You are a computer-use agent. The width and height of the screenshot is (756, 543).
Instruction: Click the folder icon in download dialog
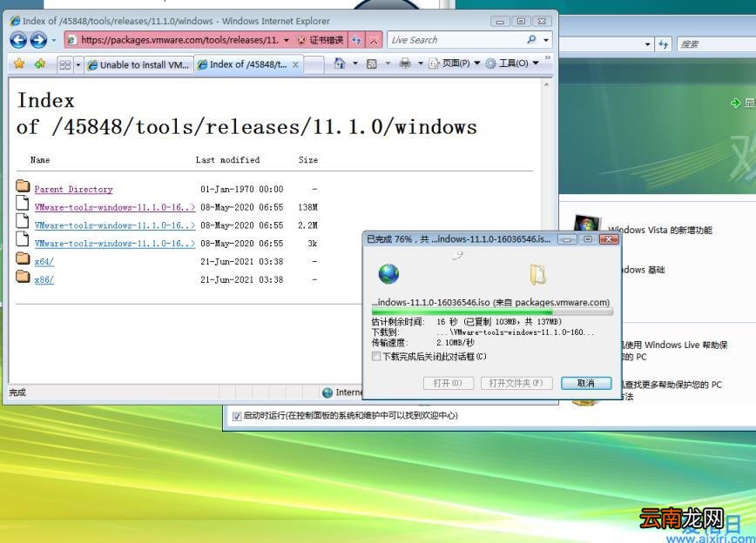tap(537, 274)
